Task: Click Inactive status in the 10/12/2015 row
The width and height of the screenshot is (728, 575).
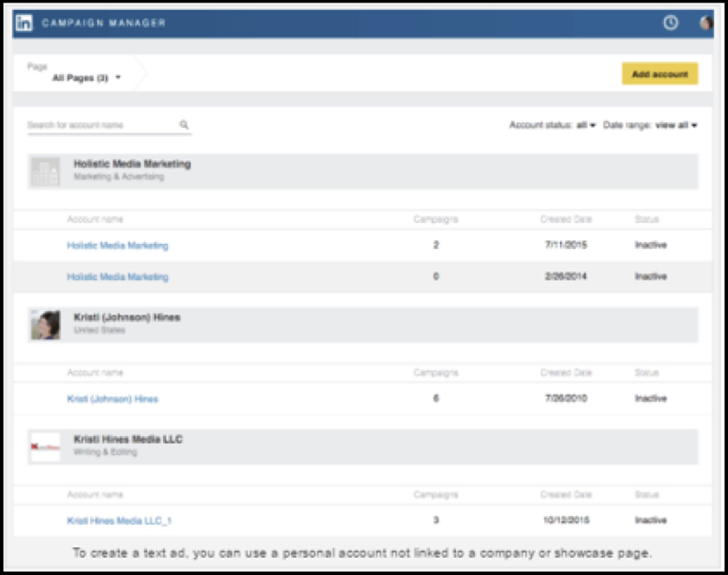Action: pyautogui.click(x=651, y=520)
